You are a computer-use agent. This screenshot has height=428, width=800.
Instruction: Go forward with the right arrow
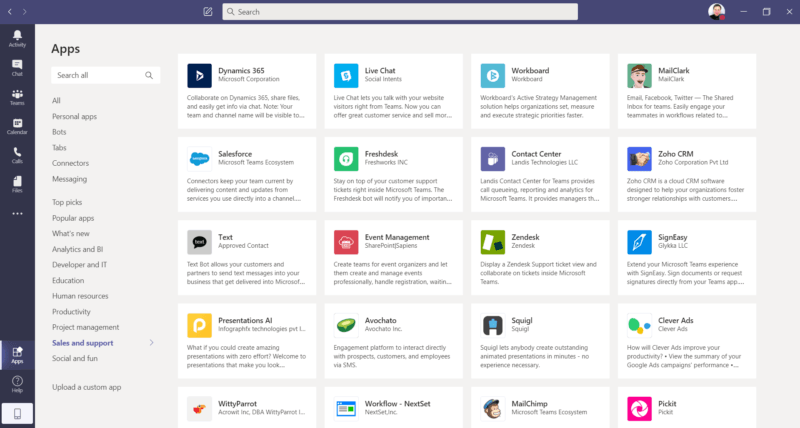[24, 11]
